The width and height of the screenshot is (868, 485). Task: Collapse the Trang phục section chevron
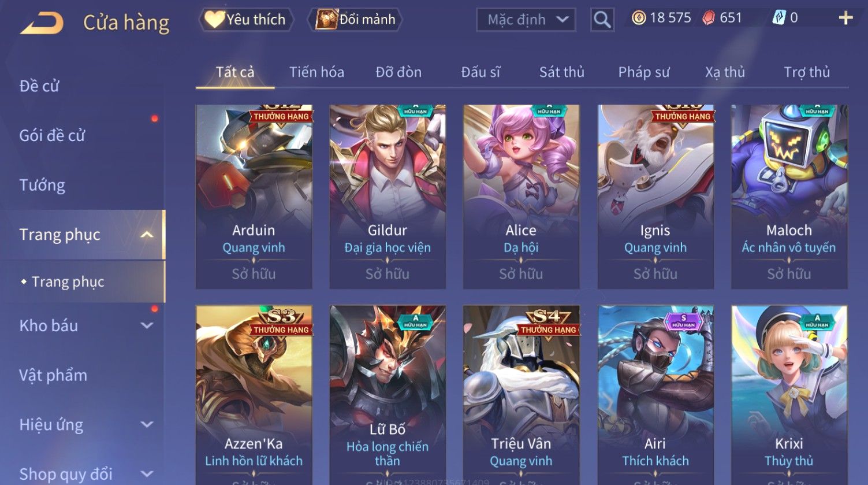tap(147, 235)
